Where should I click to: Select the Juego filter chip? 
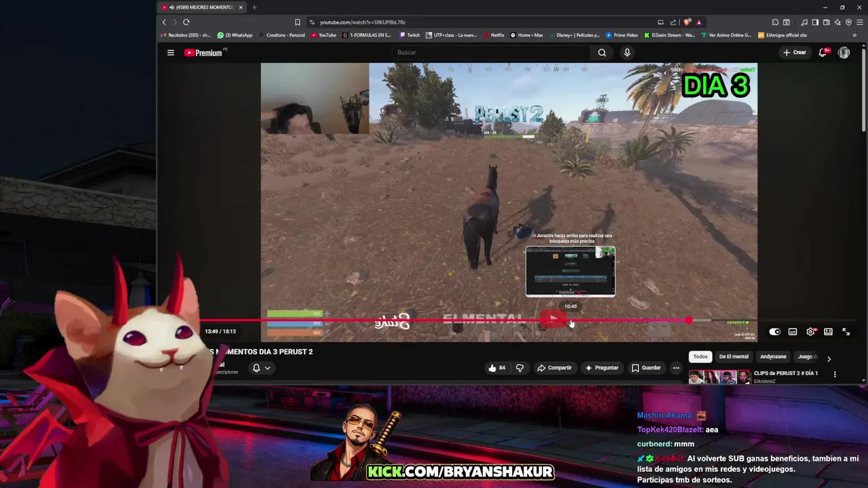807,357
